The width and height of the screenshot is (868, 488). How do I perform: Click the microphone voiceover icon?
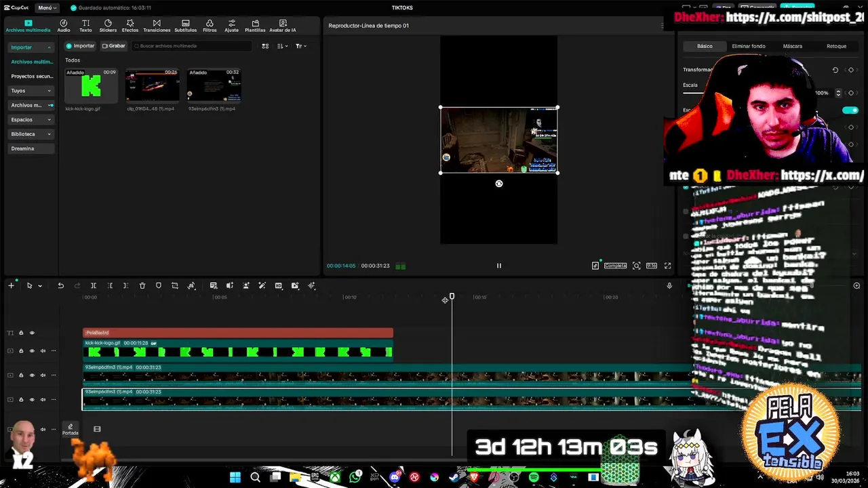click(669, 286)
